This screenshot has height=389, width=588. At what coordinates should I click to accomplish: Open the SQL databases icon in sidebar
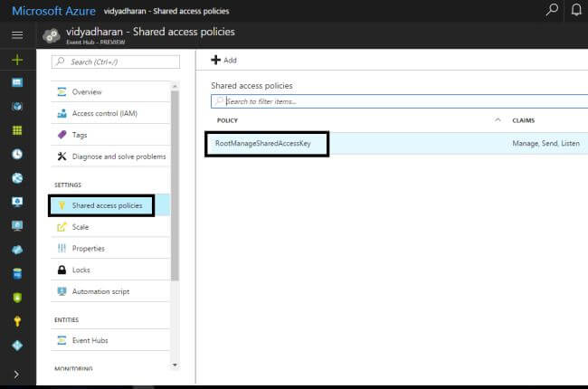[17, 274]
